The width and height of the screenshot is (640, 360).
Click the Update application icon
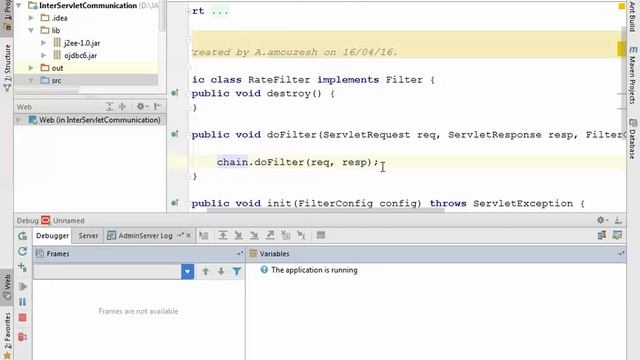click(22, 251)
